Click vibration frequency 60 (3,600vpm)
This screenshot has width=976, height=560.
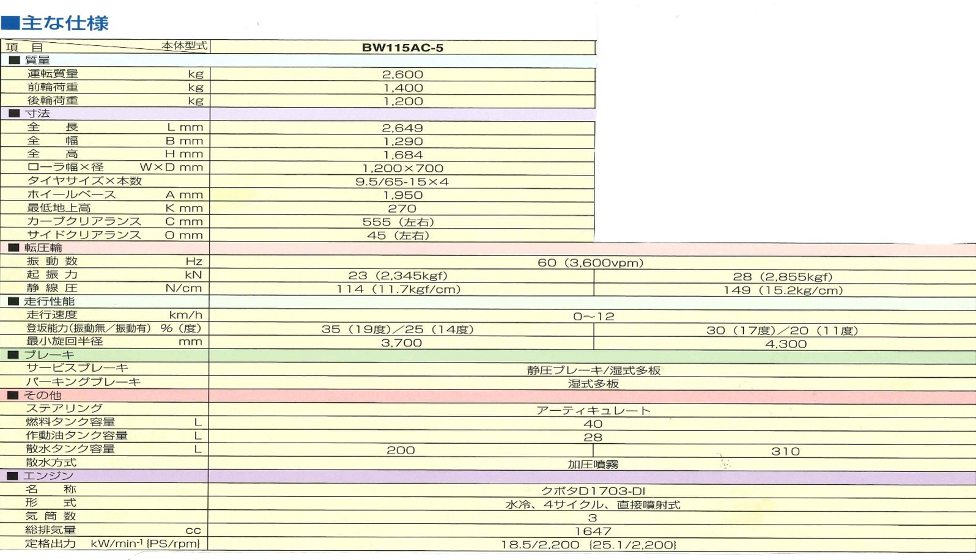tap(591, 263)
